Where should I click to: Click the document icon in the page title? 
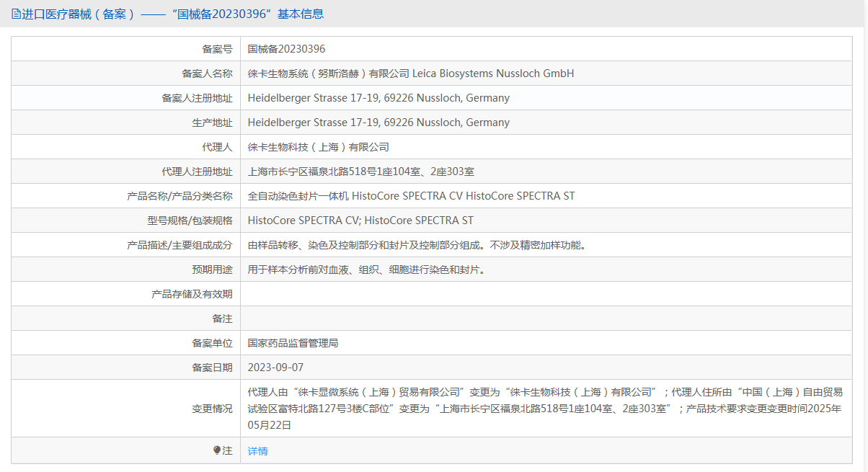(x=17, y=14)
